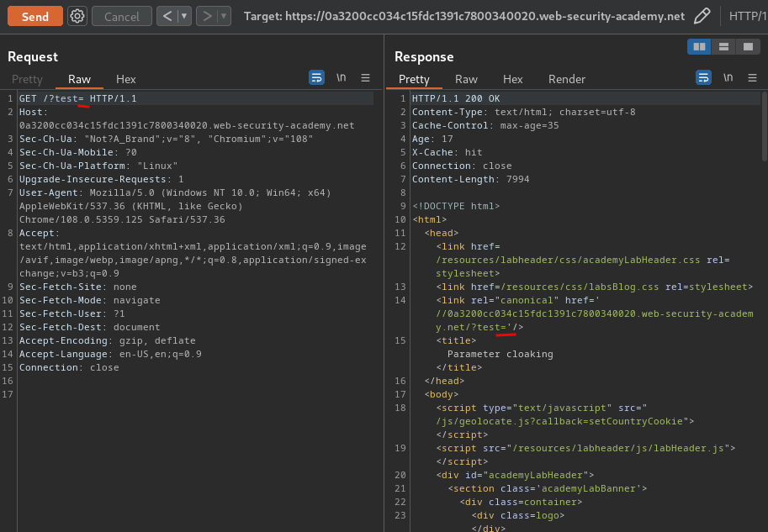Go back to previous request in history
Screen dimensions: 768x532
(167, 16)
